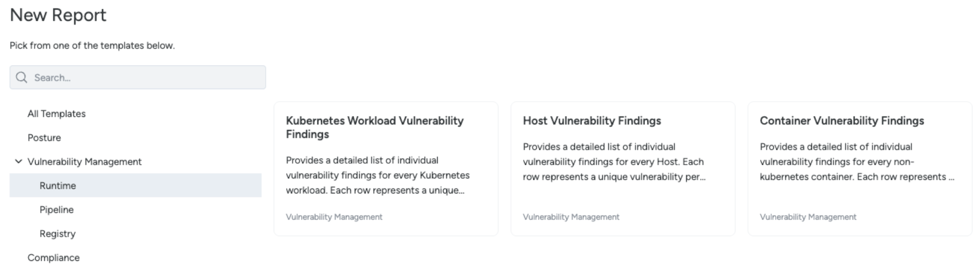
Task: Pick the Kubernetes Workload Vulnerability Findings title
Action: pos(375,127)
